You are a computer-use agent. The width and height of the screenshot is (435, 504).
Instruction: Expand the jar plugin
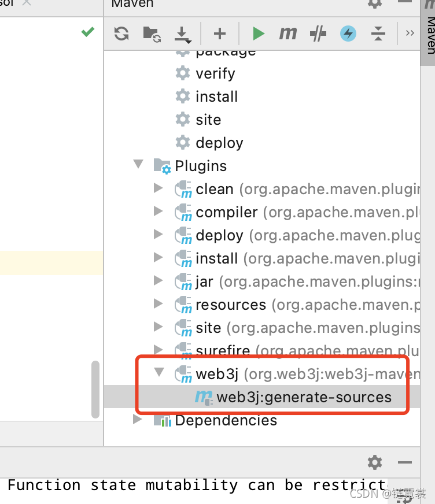point(158,280)
